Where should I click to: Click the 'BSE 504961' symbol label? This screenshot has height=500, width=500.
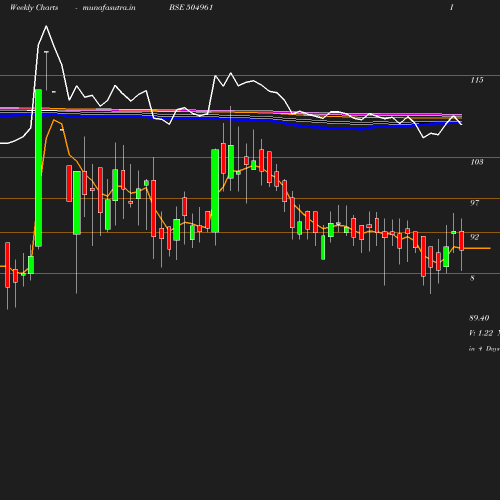(191, 7)
